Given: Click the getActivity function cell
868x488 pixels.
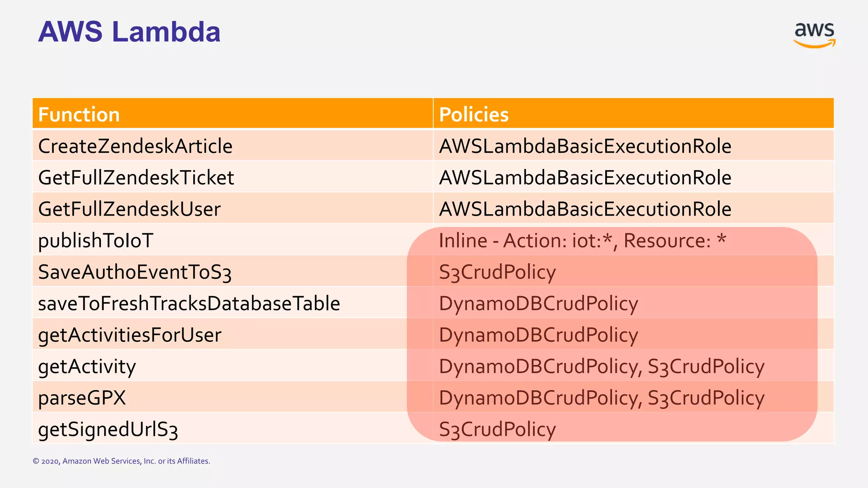Looking at the screenshot, I should (87, 366).
